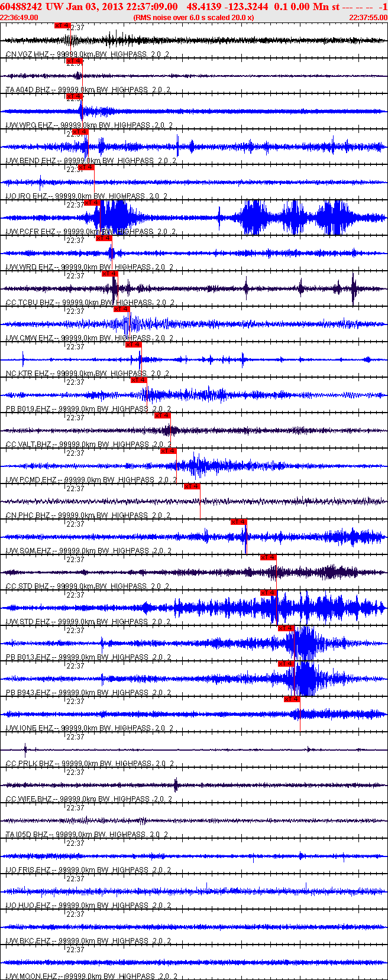Viewport: 388px width, 980px height.
Task: Select the red pick flag on UW.SQM trace
Action: pyautogui.click(x=238, y=522)
